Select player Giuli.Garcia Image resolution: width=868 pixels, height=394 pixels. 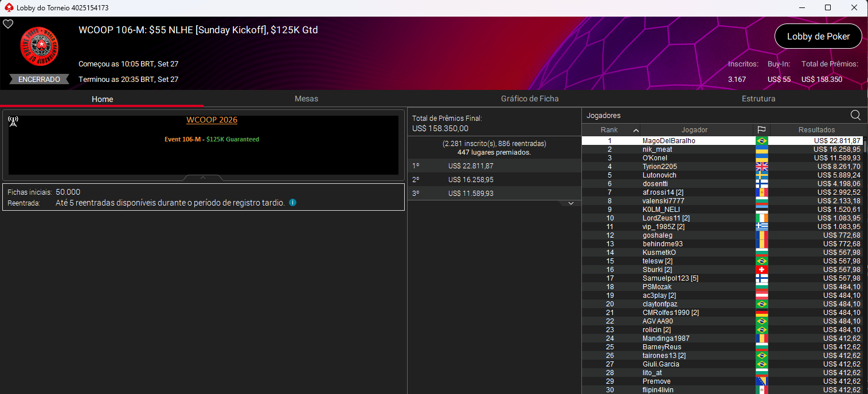point(722,364)
